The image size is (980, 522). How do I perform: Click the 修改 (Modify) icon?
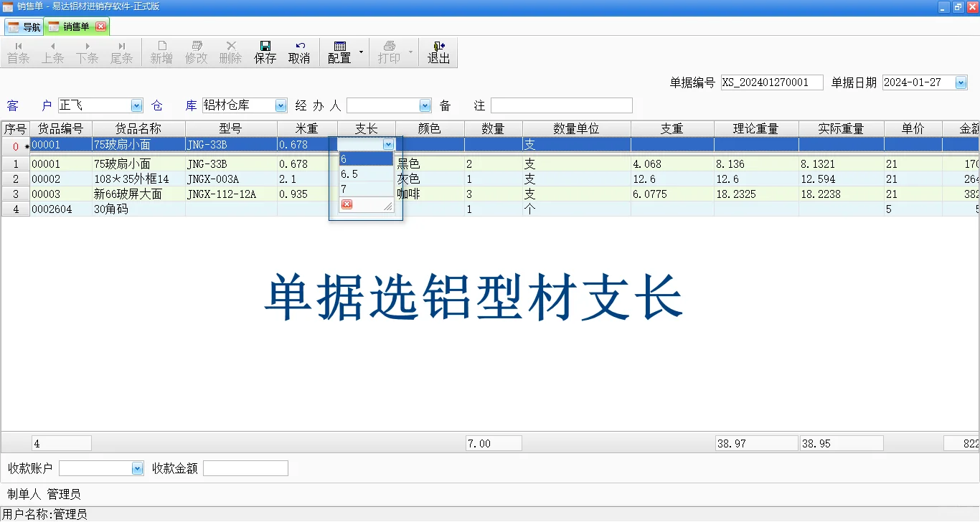[x=196, y=52]
